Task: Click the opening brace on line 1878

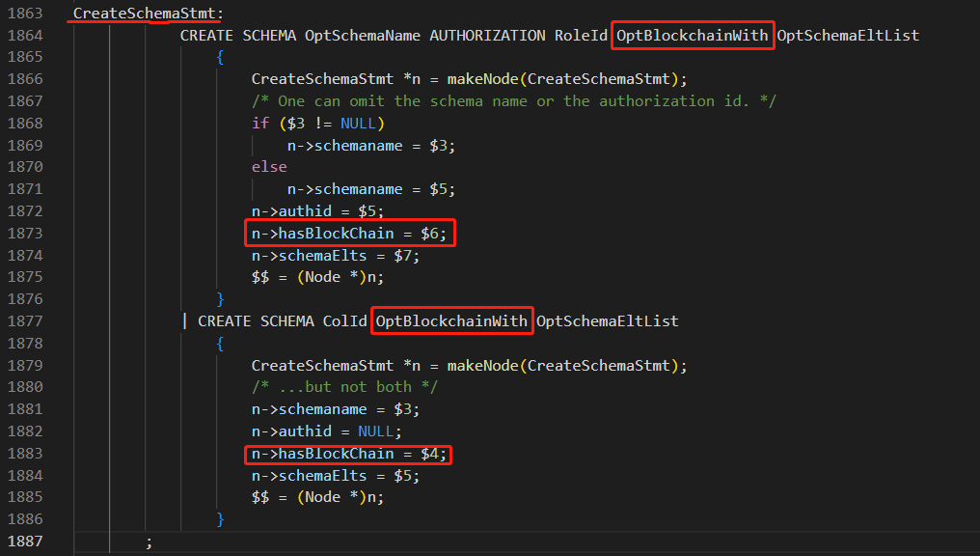Action: pos(220,344)
